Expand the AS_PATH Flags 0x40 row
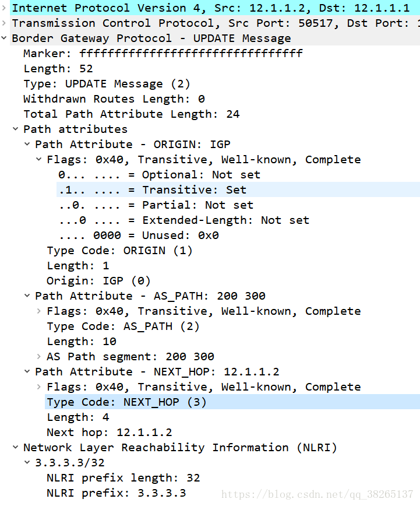Viewport: 420px width, 506px height. click(39, 311)
